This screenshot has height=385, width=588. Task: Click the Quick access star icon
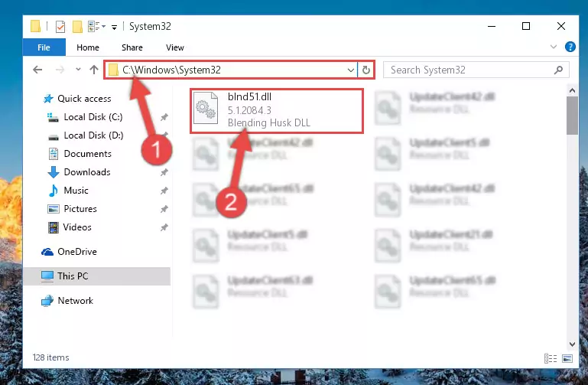click(48, 99)
